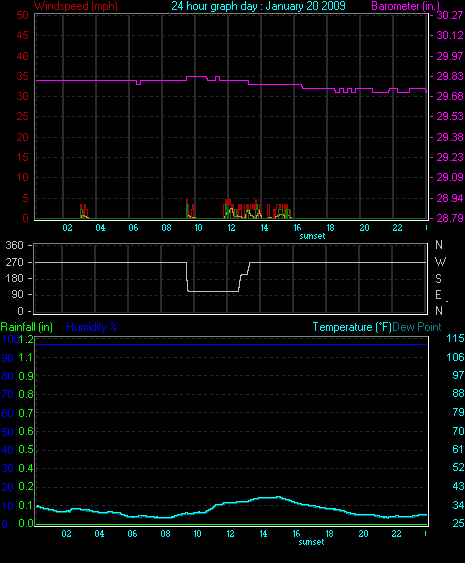Click the 50 mph windspeed scale value
The image size is (465, 563).
tap(22, 15)
